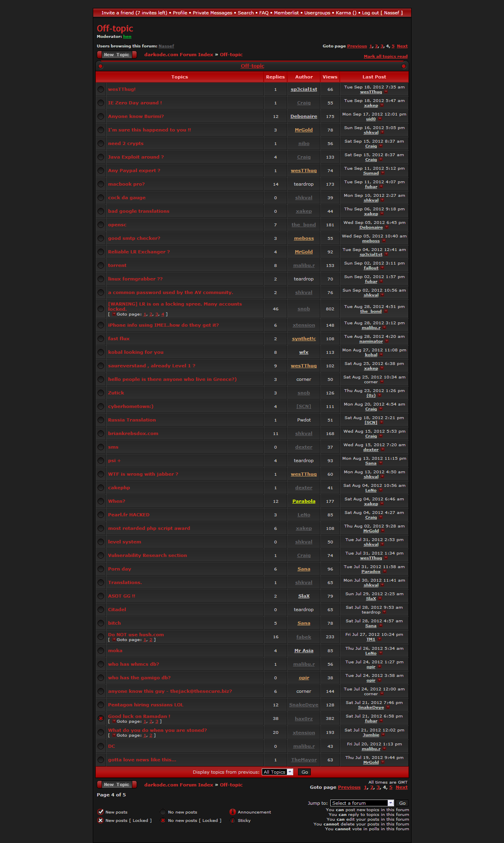
Task: Open the moderator 'hen' profile link
Action: click(127, 37)
